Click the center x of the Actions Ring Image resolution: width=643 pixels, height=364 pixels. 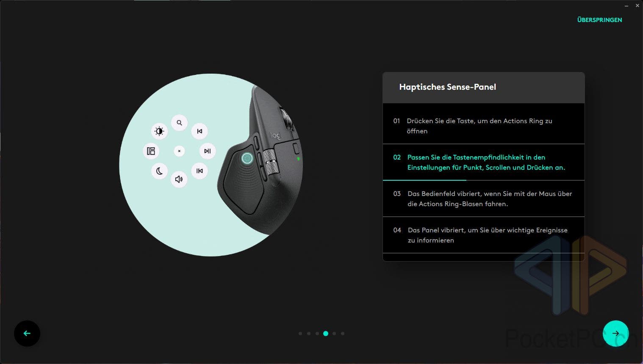[x=179, y=151]
